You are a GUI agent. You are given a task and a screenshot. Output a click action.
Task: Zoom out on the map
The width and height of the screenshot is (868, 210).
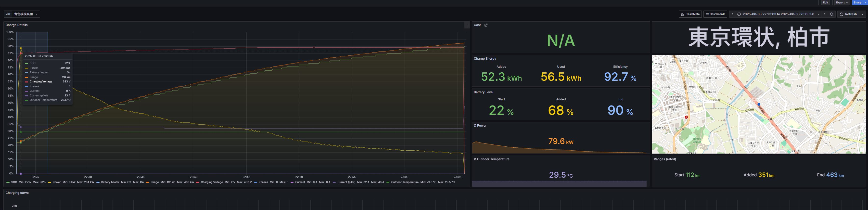pos(656,63)
